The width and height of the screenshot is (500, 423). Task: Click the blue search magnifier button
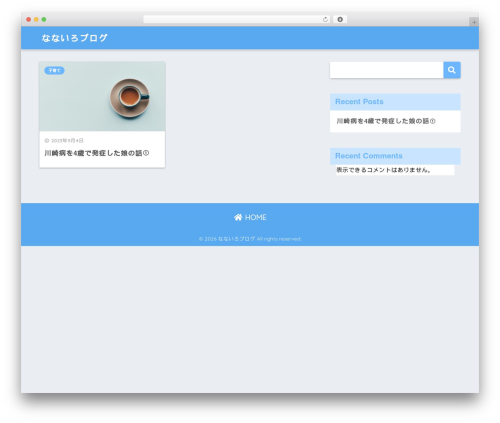click(x=452, y=70)
